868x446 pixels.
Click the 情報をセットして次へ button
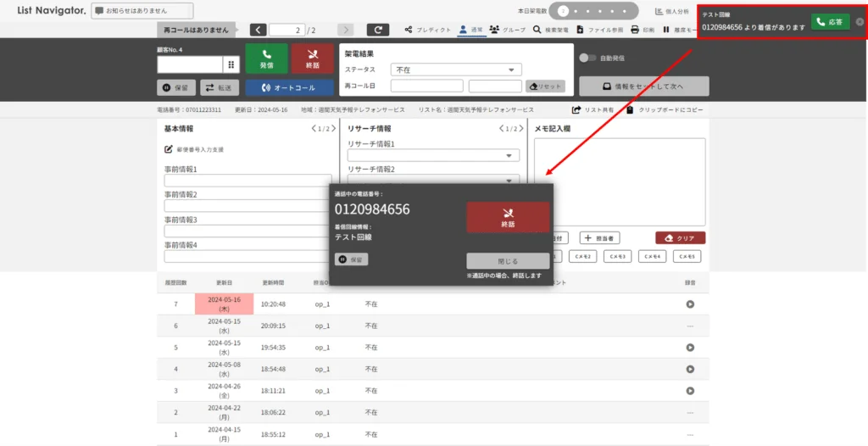click(644, 86)
